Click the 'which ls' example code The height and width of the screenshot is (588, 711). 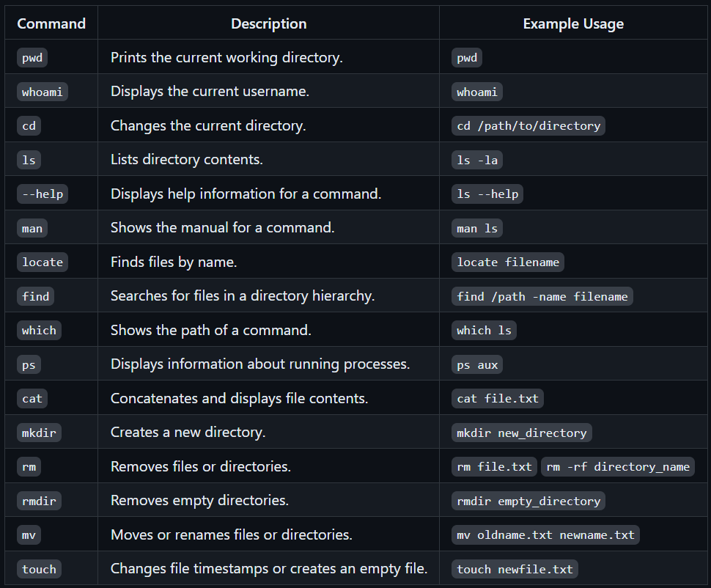(484, 331)
